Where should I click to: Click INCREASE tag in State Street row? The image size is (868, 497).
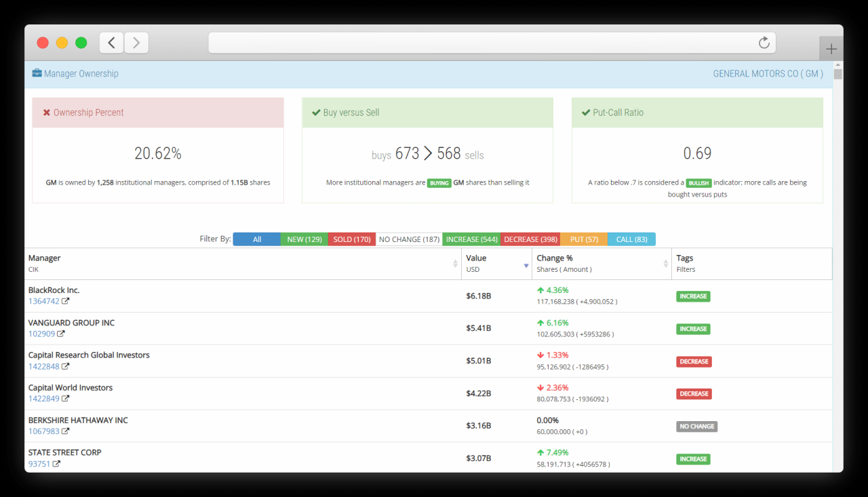pos(693,459)
